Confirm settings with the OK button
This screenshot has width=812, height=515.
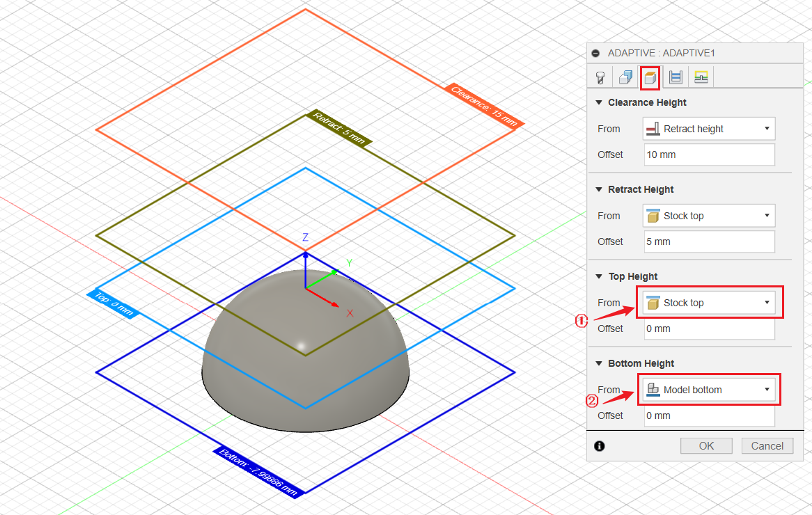coord(706,445)
